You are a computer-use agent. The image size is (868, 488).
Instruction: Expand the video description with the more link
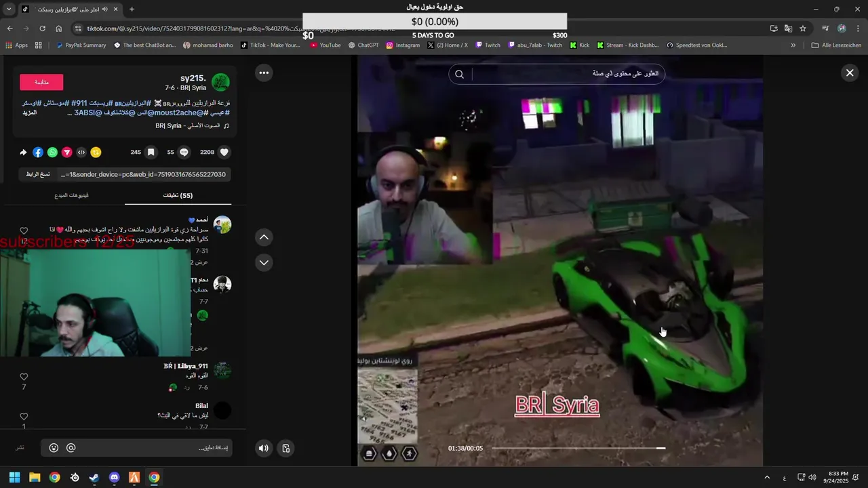point(29,113)
